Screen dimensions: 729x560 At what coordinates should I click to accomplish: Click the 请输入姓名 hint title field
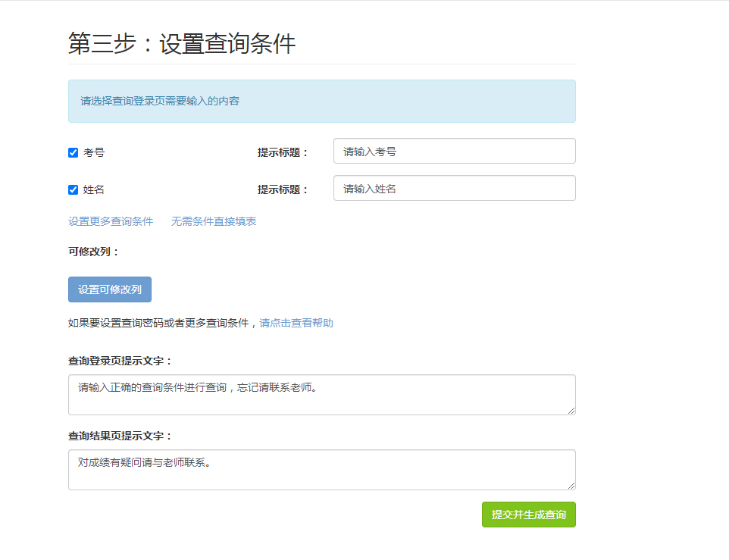(454, 188)
